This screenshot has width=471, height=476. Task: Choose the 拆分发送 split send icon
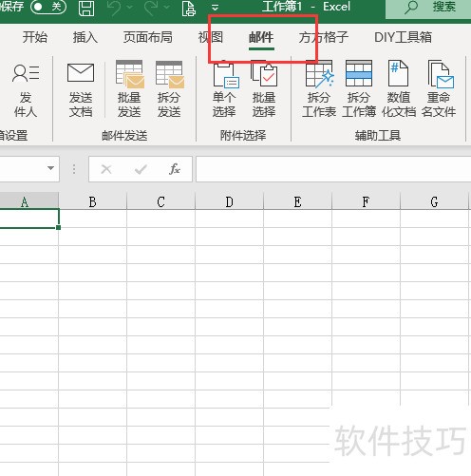169,89
